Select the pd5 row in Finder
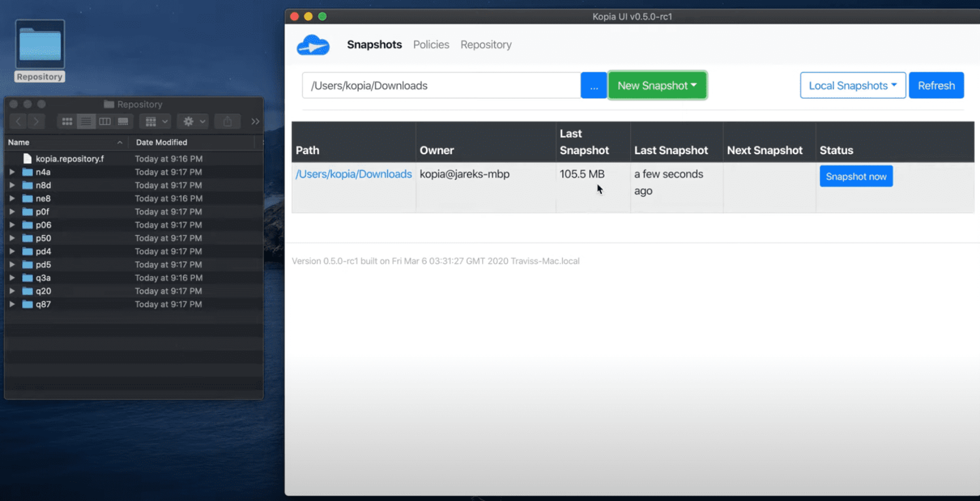The width and height of the screenshot is (980, 501). 134,264
